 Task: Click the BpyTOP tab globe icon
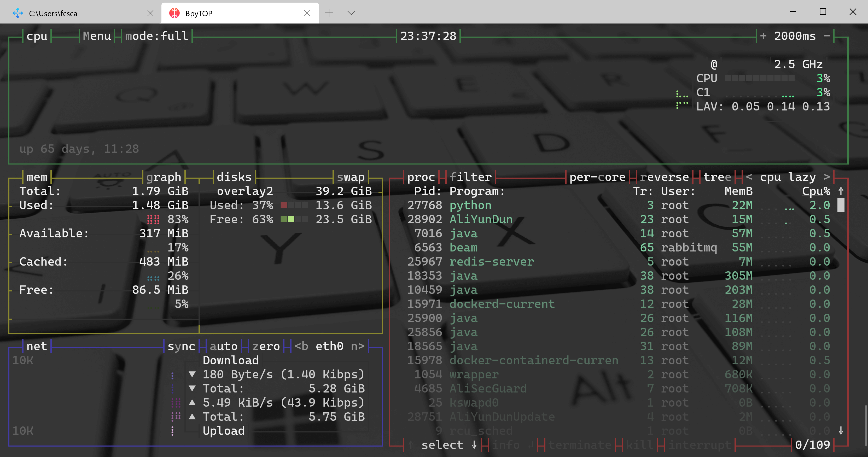pyautogui.click(x=174, y=13)
